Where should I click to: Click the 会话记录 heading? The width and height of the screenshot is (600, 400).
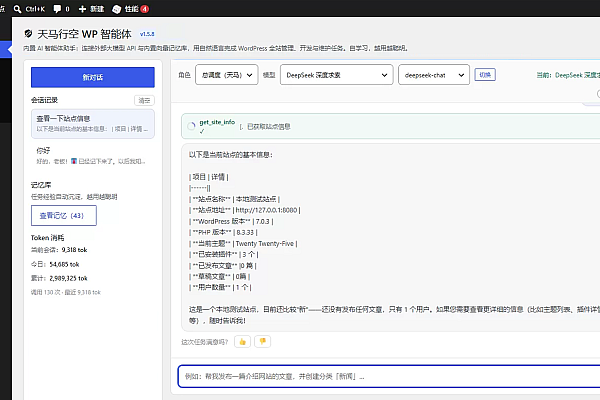pyautogui.click(x=44, y=100)
